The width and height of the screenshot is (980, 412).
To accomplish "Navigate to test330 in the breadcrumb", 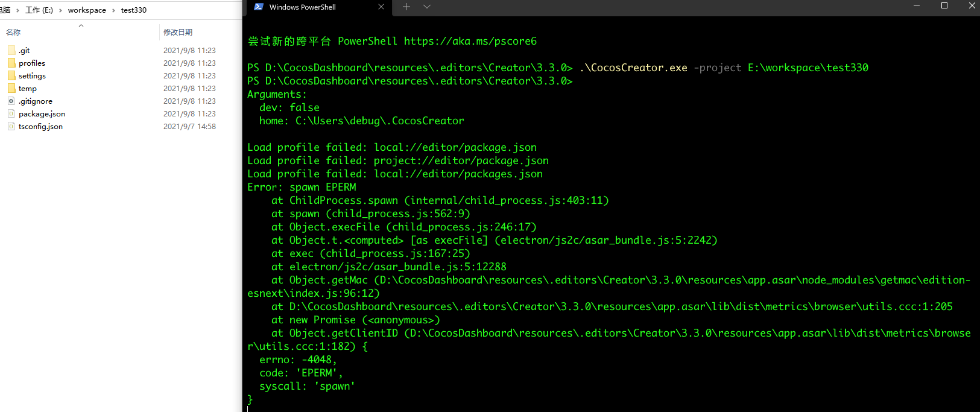I will point(134,10).
